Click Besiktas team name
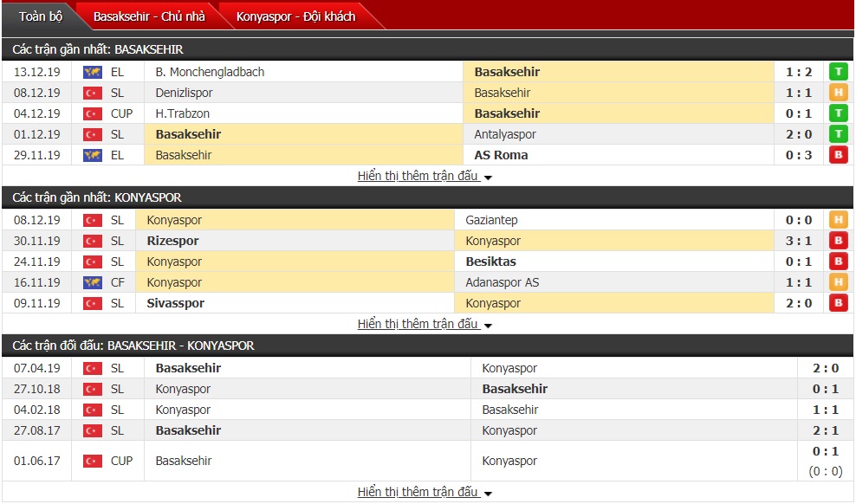This screenshot has width=856, height=504. (x=490, y=262)
